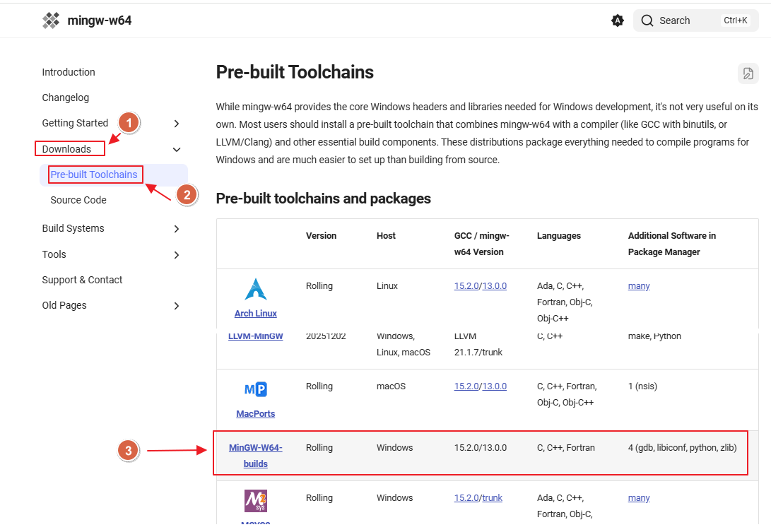Expand the Tools chevron
771x532 pixels.
coord(177,255)
